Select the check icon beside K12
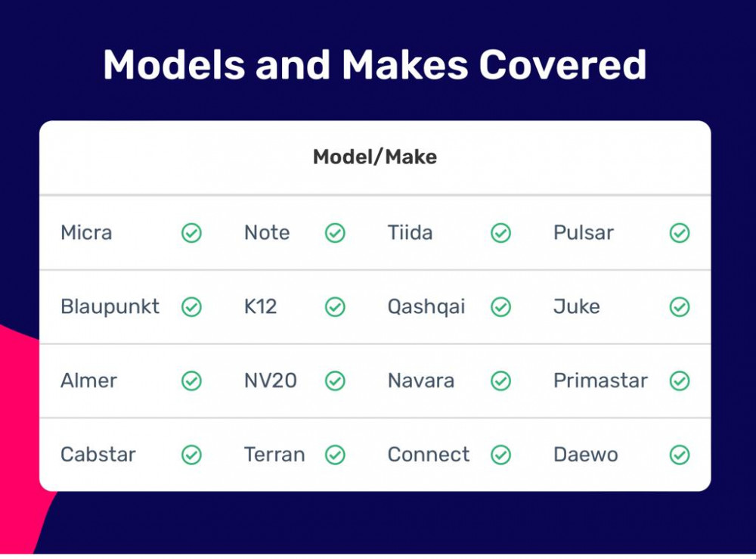Screen dimensions: 756x559 (335, 307)
